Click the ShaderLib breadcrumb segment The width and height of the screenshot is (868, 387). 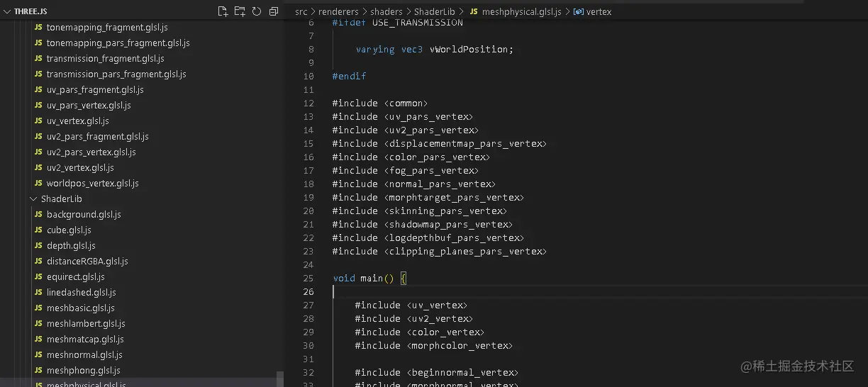coord(436,12)
